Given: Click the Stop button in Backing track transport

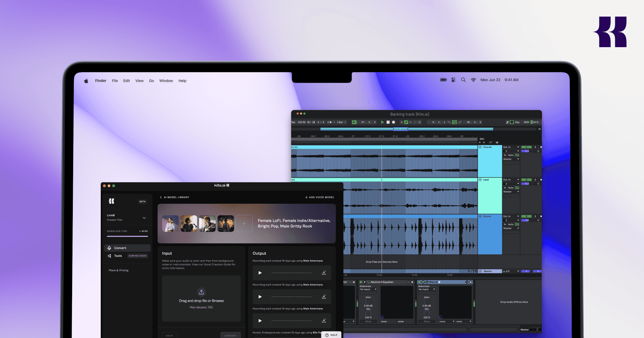Looking at the screenshot, I should pyautogui.click(x=388, y=122).
